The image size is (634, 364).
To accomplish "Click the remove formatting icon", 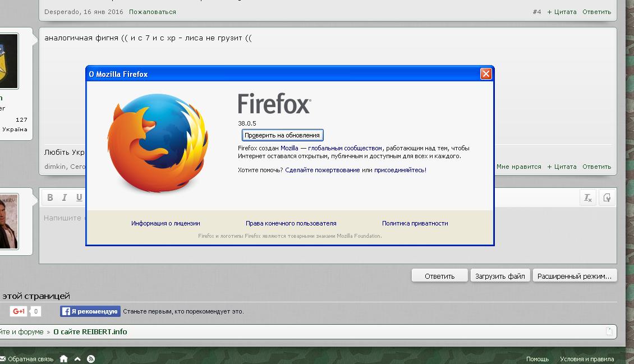I will pyautogui.click(x=587, y=197).
